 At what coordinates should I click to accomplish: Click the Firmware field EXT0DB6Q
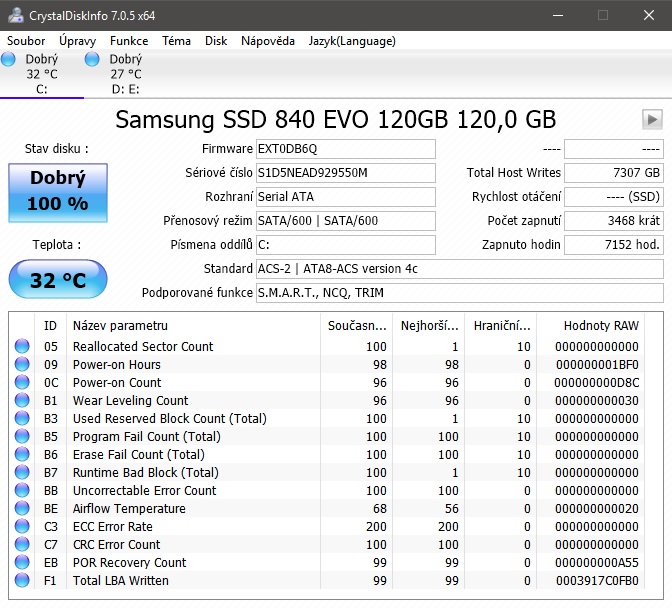[x=346, y=149]
